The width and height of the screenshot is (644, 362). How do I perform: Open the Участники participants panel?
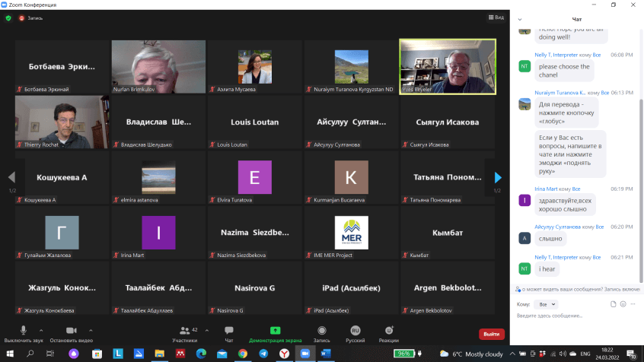tap(184, 332)
